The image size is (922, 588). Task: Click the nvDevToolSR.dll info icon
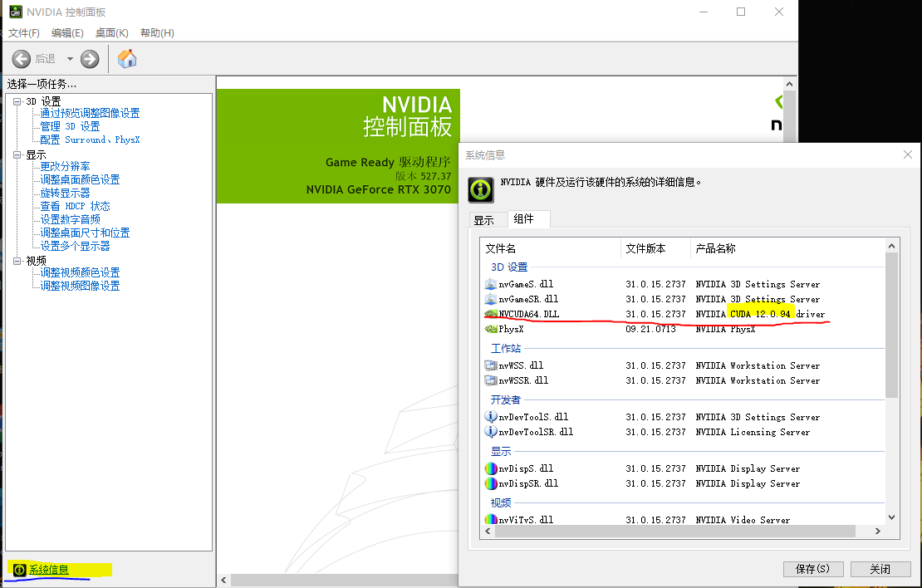pyautogui.click(x=490, y=432)
